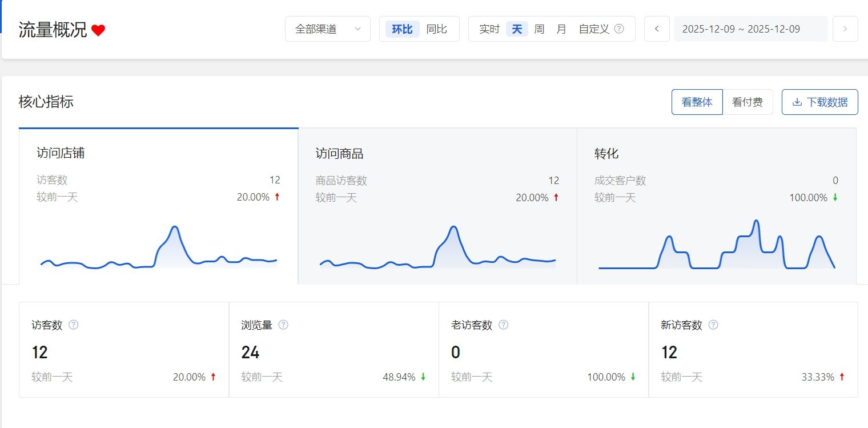868x428 pixels.
Task: Choose 自定义 custom time range
Action: 594,29
